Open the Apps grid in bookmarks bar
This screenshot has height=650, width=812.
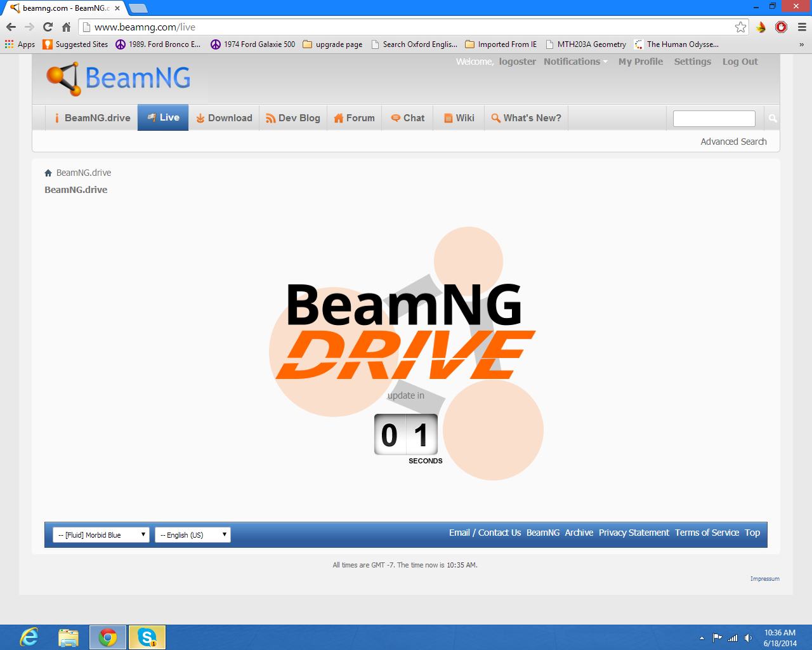click(20, 44)
